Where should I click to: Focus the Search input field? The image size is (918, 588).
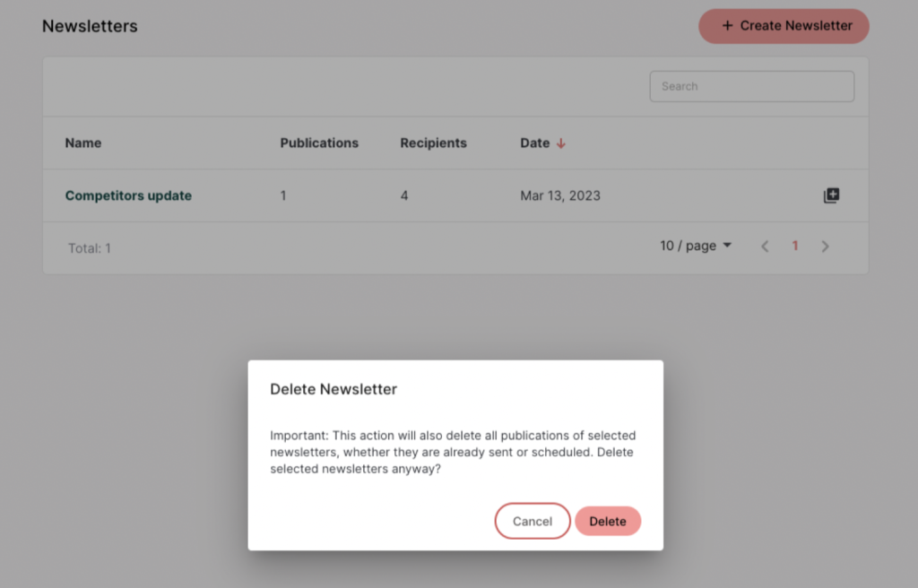pyautogui.click(x=752, y=87)
